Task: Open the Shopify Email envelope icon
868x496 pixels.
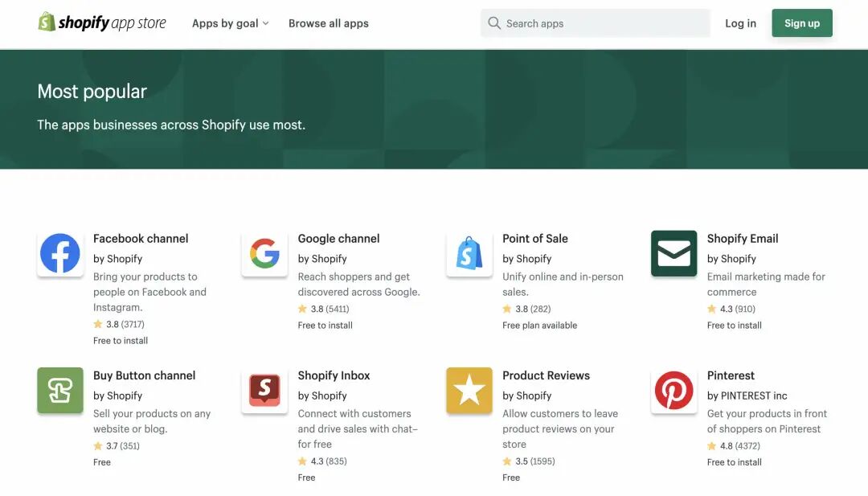Action: tap(674, 253)
